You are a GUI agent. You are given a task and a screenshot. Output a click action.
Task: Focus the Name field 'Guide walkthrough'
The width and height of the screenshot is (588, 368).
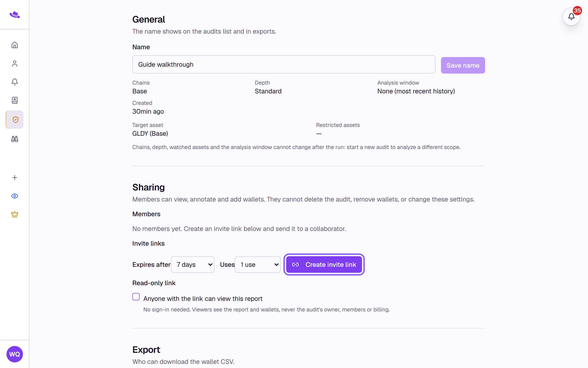(x=284, y=64)
